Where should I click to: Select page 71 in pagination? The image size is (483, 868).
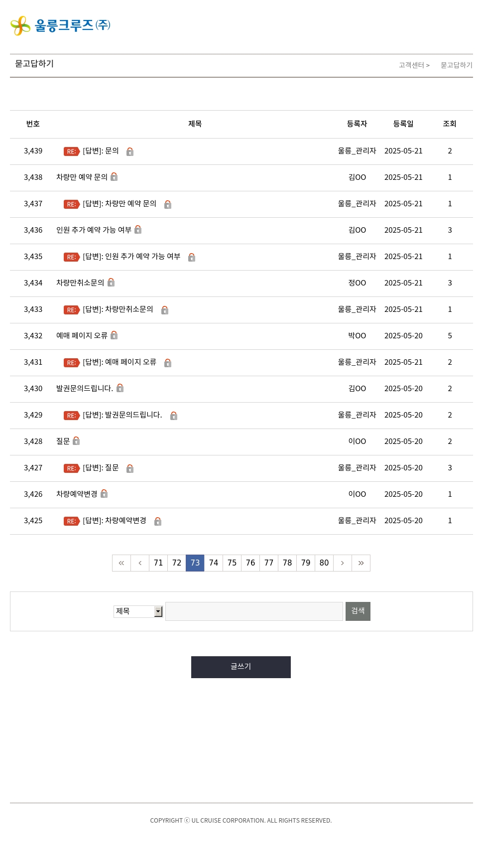tap(158, 563)
